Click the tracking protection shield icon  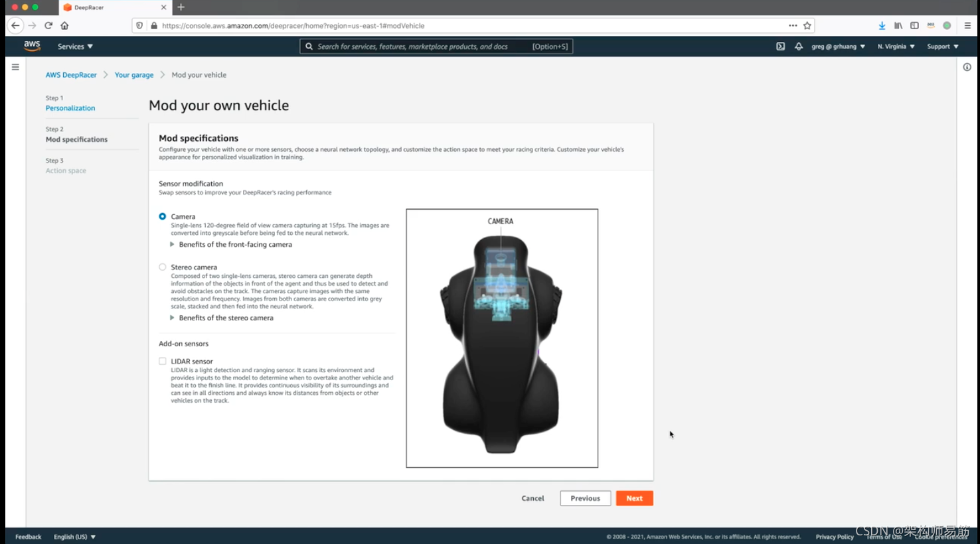pos(139,25)
